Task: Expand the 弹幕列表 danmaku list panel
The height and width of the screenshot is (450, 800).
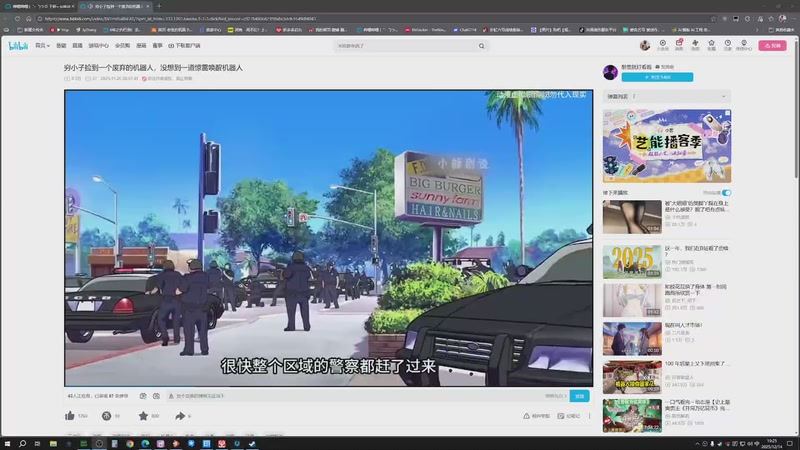Action: (666, 96)
